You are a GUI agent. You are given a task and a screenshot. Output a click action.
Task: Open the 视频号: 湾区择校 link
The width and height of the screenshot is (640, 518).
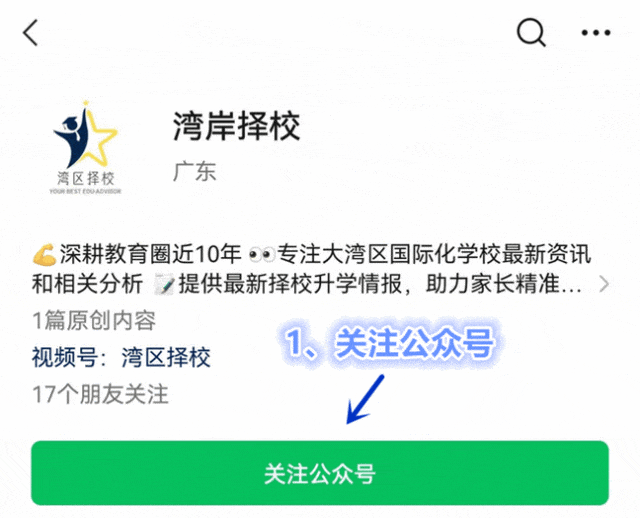coord(121,357)
